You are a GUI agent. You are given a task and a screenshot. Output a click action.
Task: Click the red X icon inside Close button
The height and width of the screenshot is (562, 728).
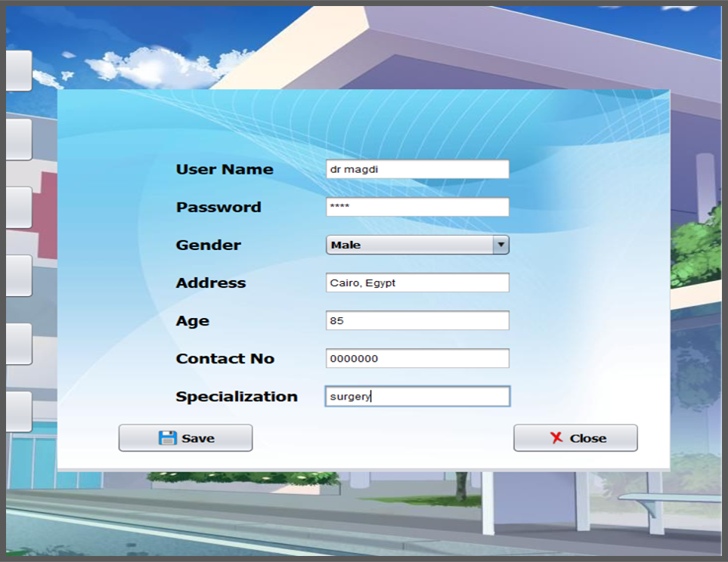556,437
